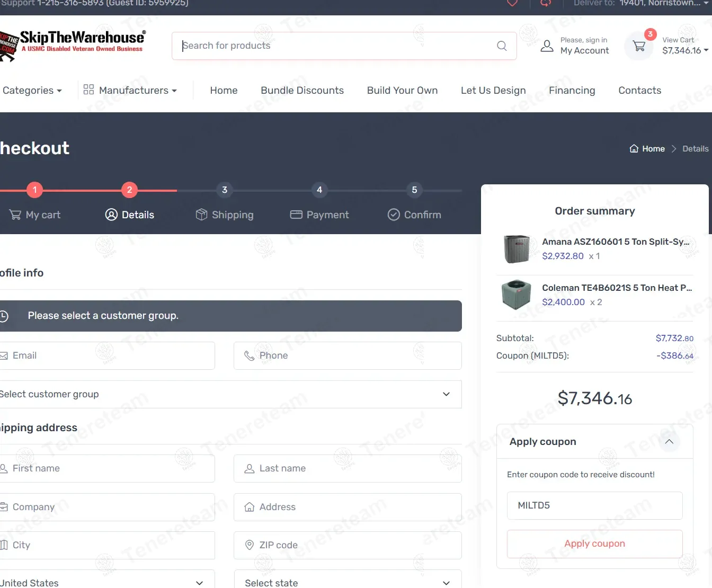Click the Home breadcrumb house icon
The image size is (712, 588).
tap(634, 149)
